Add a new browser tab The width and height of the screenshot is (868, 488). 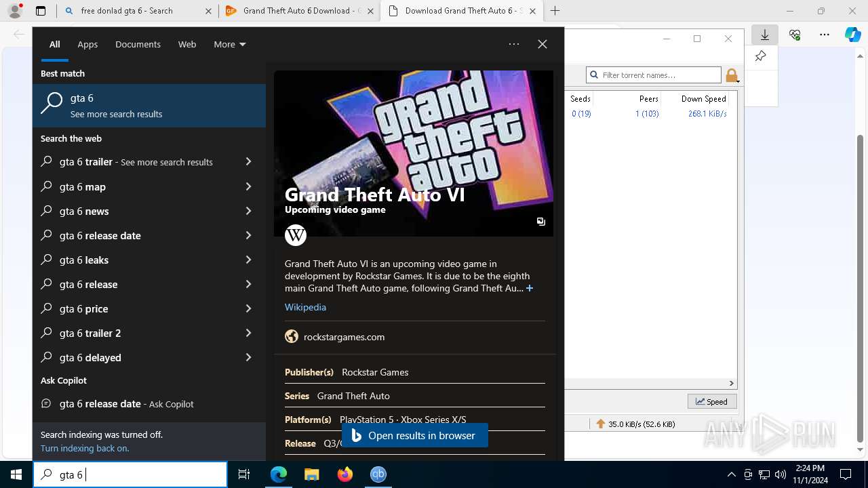pos(555,11)
